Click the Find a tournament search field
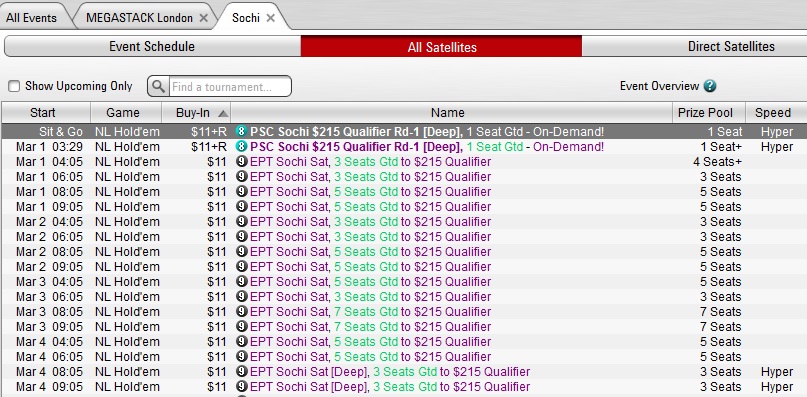The height and width of the screenshot is (397, 807). point(230,87)
